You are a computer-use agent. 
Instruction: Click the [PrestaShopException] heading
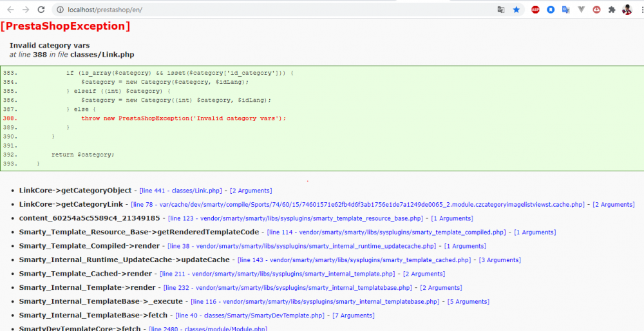point(65,26)
